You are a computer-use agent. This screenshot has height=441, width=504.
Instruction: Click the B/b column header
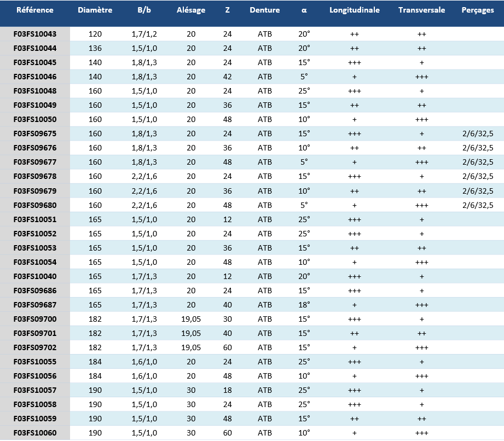pyautogui.click(x=144, y=10)
